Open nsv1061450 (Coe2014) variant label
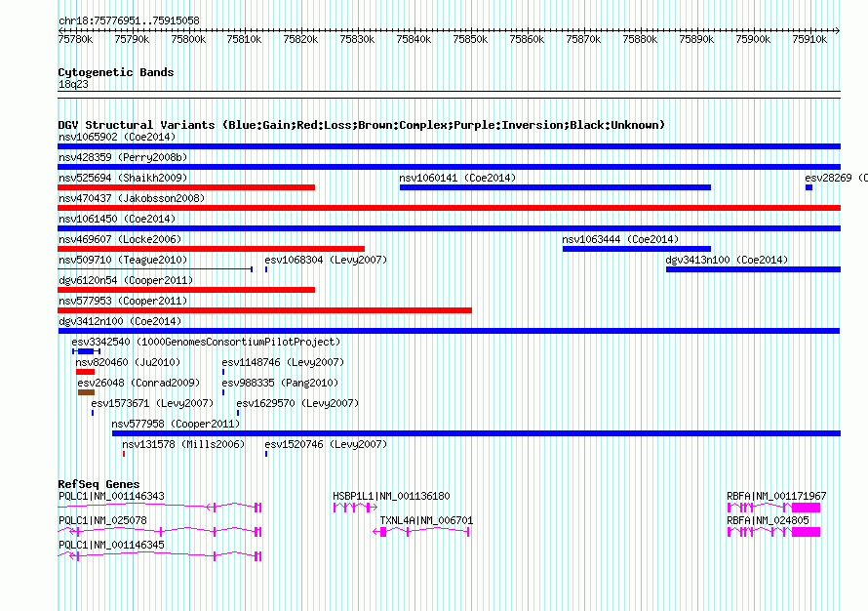868x611 pixels. click(117, 219)
